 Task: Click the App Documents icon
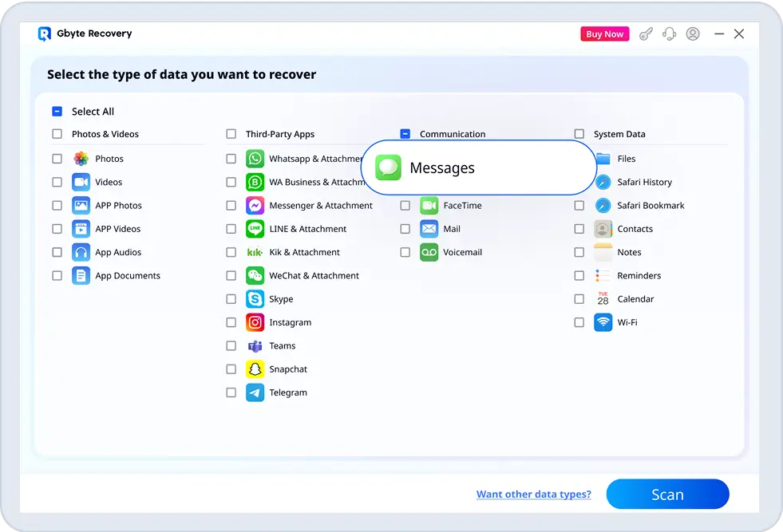pyautogui.click(x=81, y=275)
